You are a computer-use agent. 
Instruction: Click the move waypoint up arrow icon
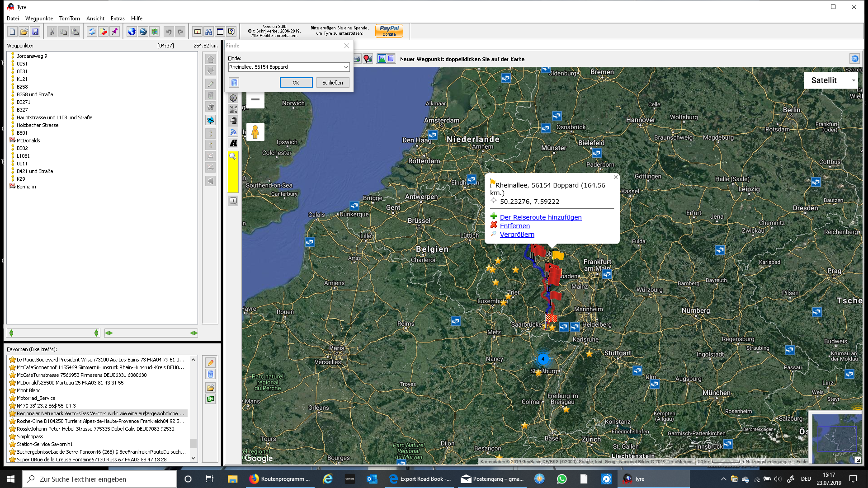click(211, 59)
